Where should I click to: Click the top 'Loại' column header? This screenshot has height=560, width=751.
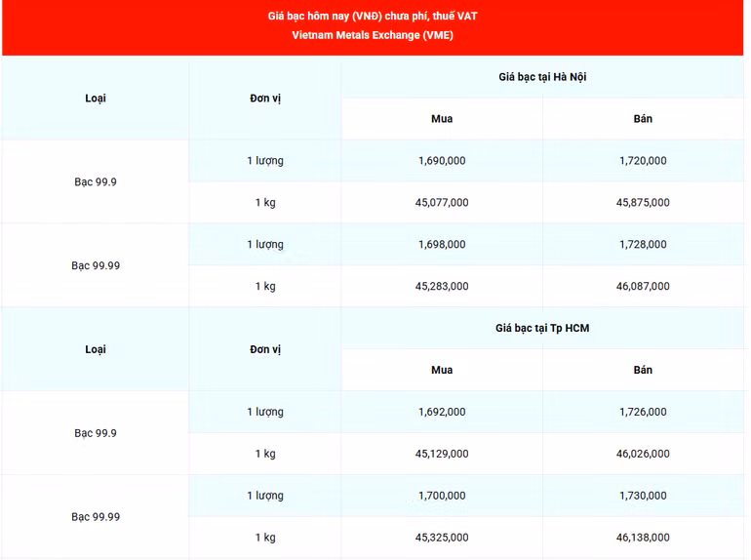(96, 98)
